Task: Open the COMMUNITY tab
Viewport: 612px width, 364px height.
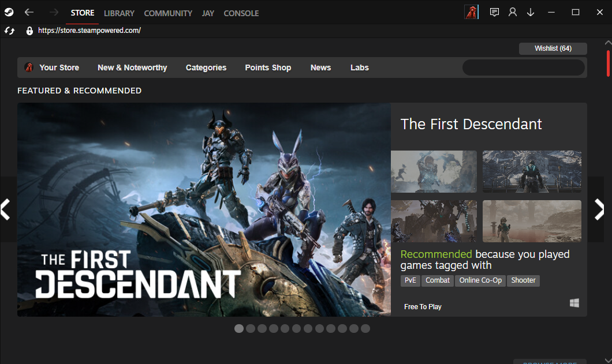Action: 168,13
